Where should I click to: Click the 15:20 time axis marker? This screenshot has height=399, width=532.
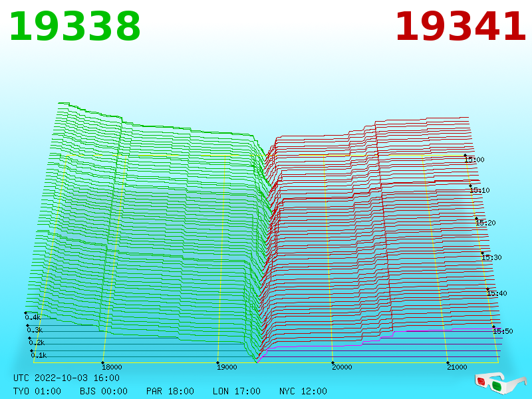coord(485,223)
